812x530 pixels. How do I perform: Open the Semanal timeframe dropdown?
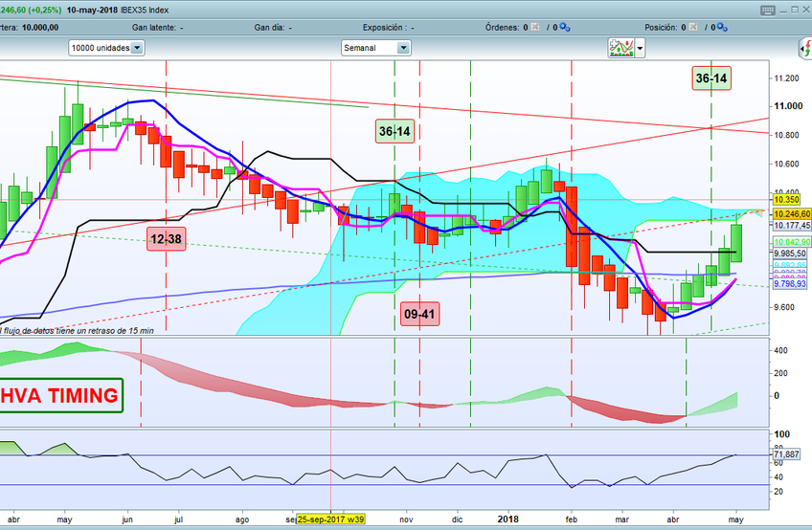coord(376,48)
